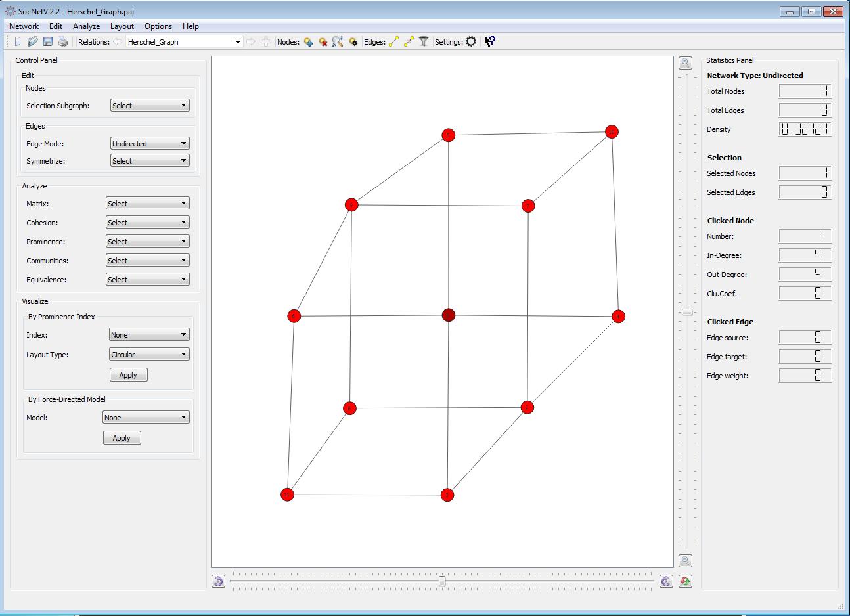Click the Remove Node toolbar icon
The height and width of the screenshot is (616, 850).
pos(323,41)
